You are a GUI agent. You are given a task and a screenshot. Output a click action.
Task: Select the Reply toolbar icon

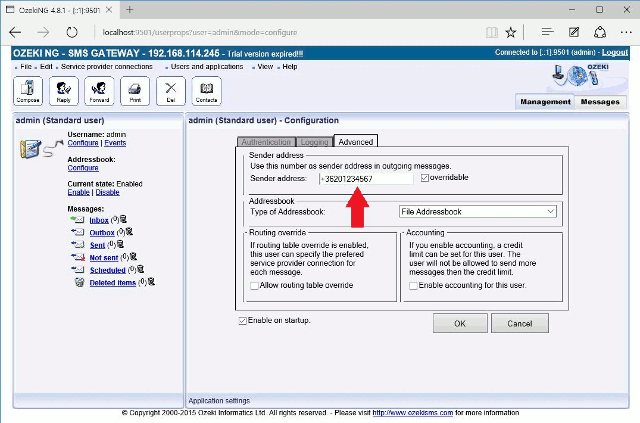click(x=64, y=91)
